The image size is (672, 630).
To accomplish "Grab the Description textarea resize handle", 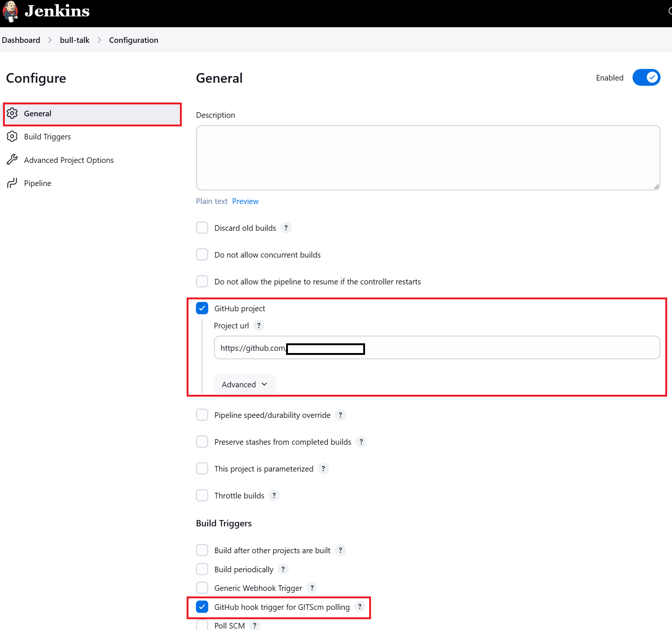I will coord(656,186).
